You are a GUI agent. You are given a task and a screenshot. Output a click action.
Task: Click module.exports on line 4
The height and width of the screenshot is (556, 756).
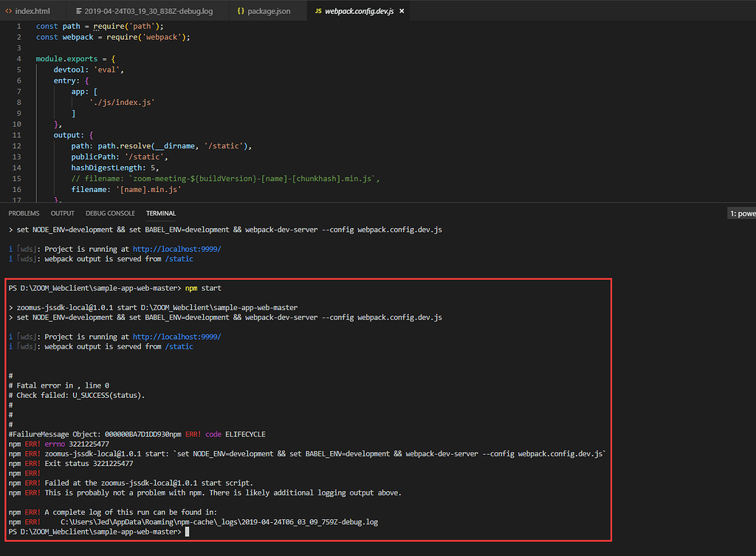pos(68,58)
